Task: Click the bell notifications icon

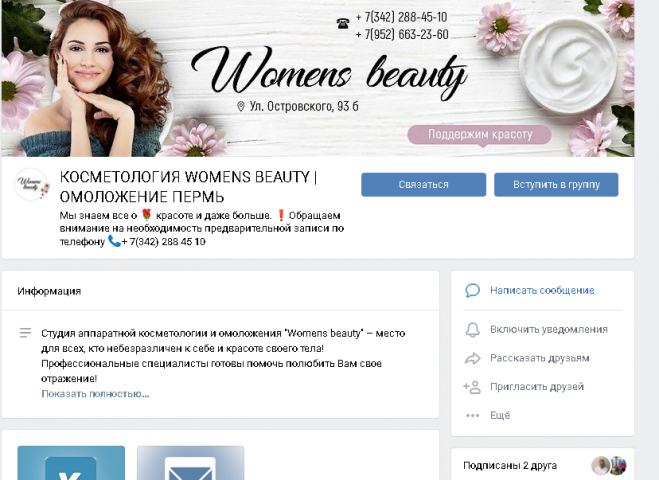Action: pyautogui.click(x=472, y=330)
